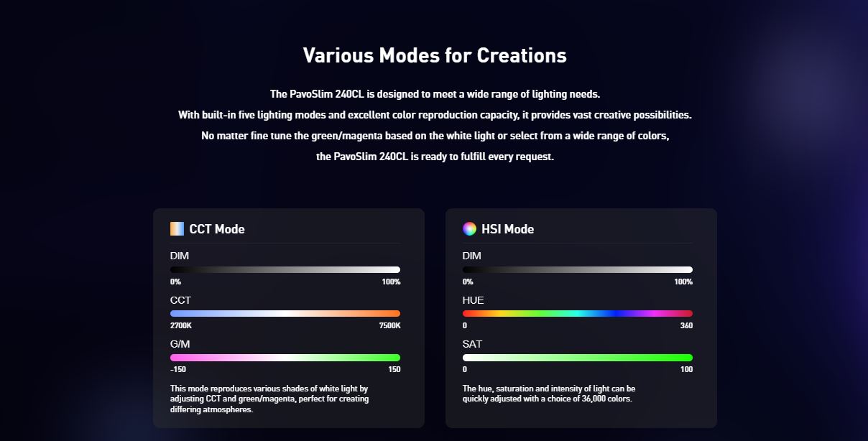Viewport: 868px width, 441px height.
Task: Click the Various Modes for Creations title
Action: point(435,55)
